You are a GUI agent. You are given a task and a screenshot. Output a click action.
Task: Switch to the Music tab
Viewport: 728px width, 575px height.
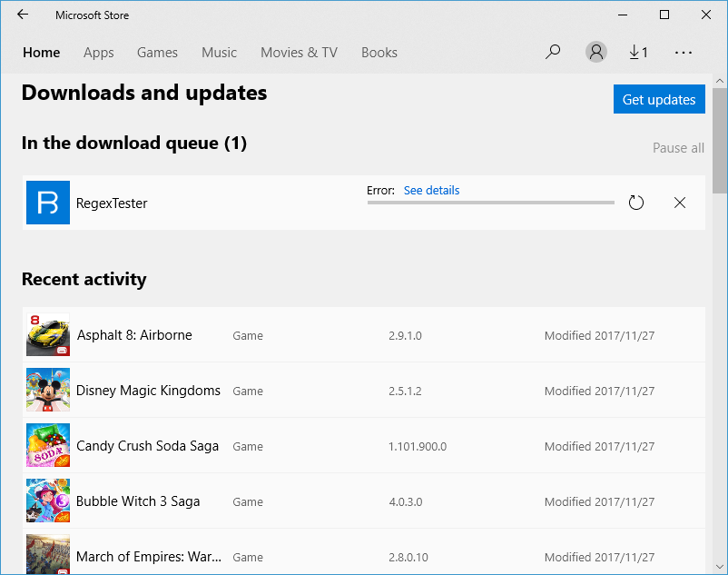point(219,53)
